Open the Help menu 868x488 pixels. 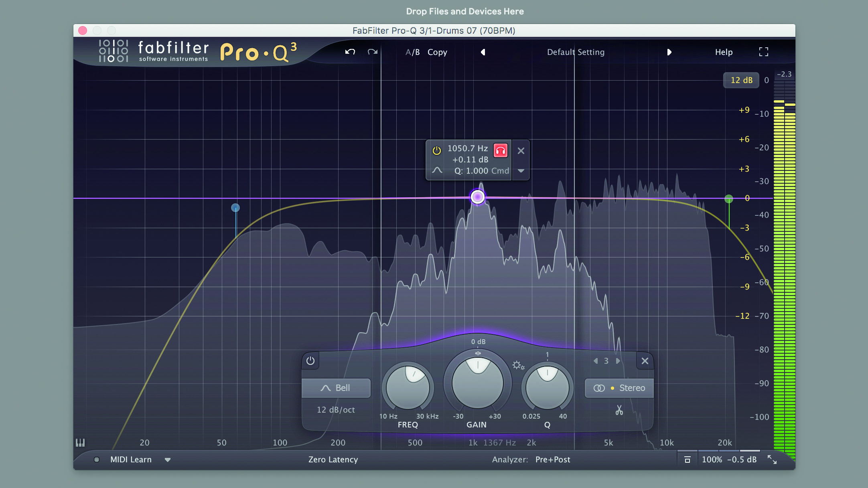(x=724, y=52)
